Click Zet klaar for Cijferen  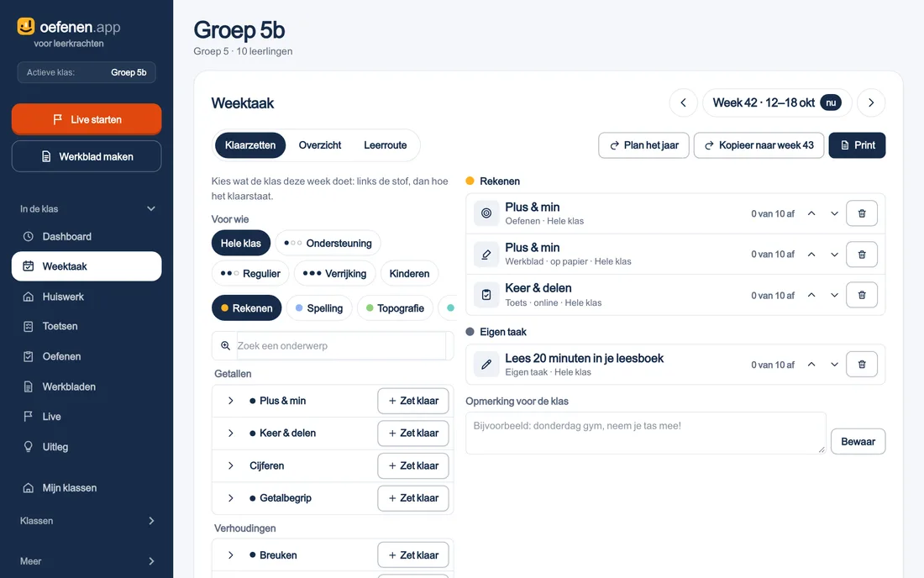[x=413, y=465]
